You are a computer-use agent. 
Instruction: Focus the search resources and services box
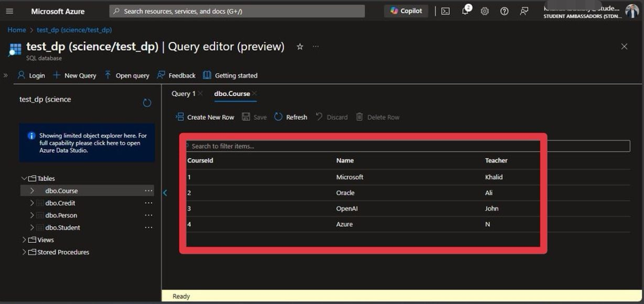[237, 11]
